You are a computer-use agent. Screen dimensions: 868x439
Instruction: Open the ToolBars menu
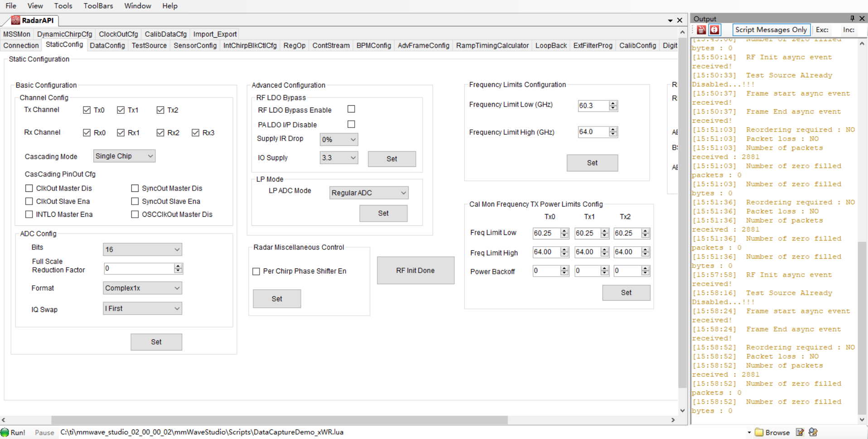tap(98, 6)
